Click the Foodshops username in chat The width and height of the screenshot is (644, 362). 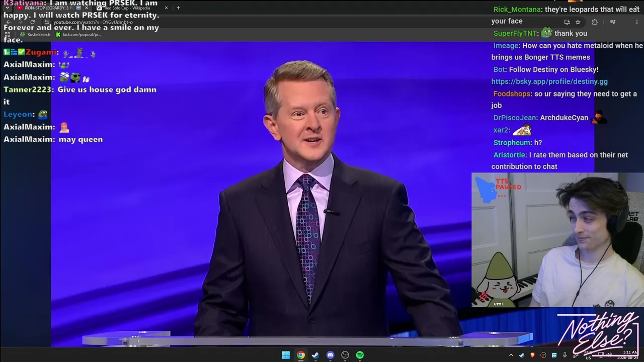click(x=512, y=94)
